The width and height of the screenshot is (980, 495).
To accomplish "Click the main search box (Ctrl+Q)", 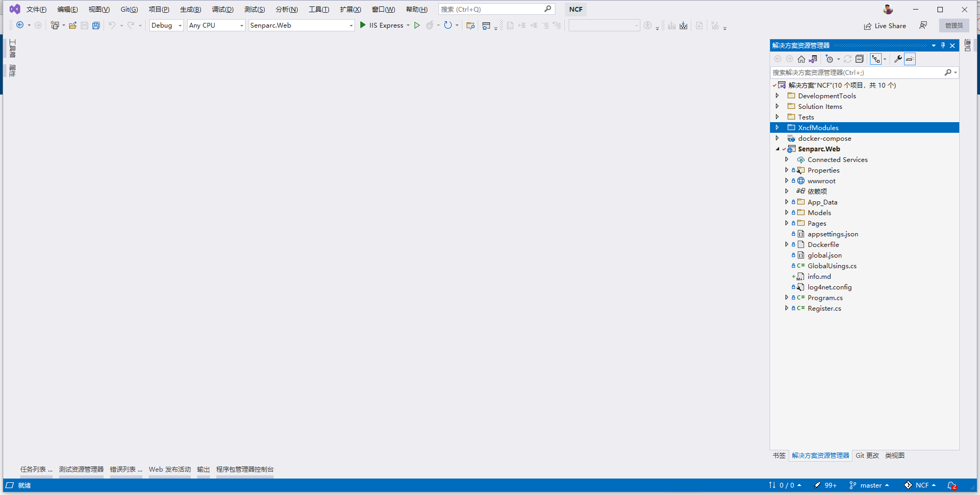I will click(x=496, y=9).
